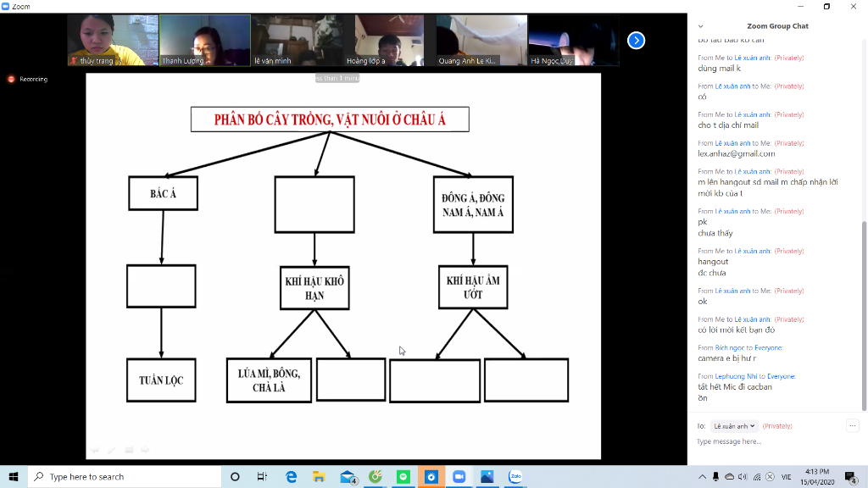This screenshot has height=488, width=868.
Task: Click the KHÍ HẬU ẨM ƯỚT box
Action: (x=473, y=287)
